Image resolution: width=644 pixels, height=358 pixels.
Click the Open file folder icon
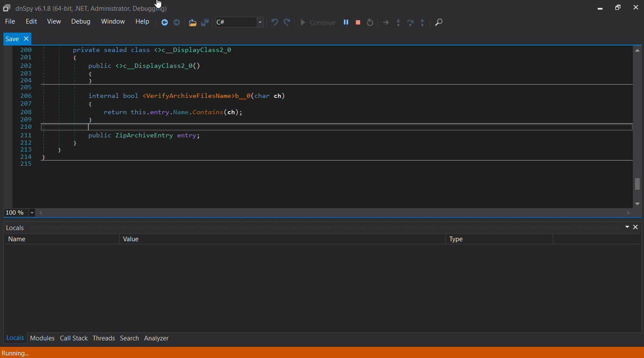click(x=193, y=22)
